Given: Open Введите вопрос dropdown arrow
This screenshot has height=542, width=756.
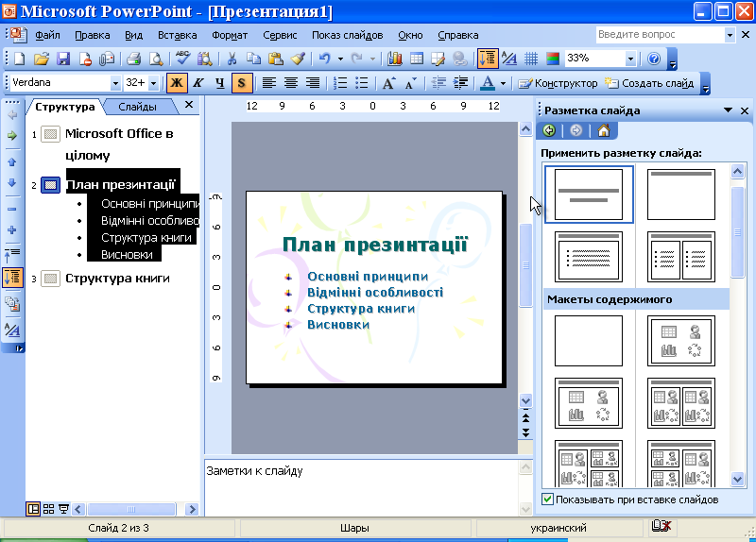Looking at the screenshot, I should click(730, 35).
